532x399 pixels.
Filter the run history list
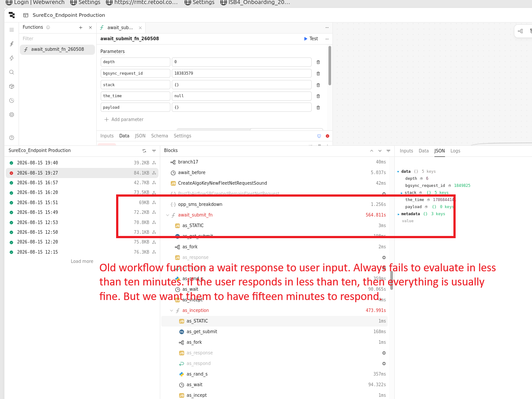154,151
